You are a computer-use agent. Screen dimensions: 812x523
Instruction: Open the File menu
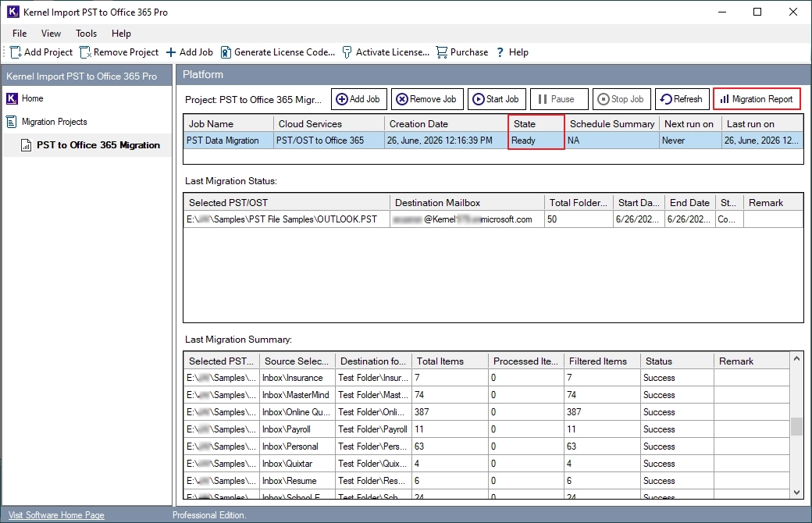(20, 33)
